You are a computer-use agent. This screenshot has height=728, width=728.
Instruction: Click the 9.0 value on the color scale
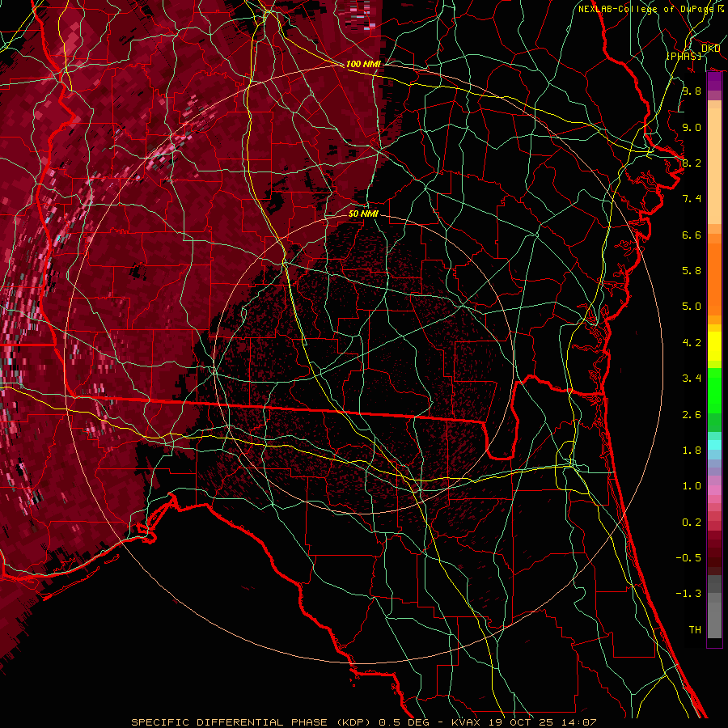(692, 127)
